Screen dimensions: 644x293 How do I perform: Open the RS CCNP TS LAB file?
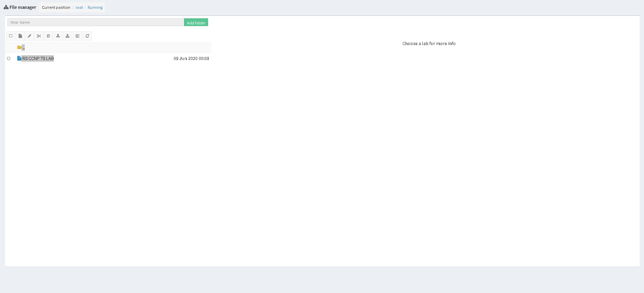[38, 59]
